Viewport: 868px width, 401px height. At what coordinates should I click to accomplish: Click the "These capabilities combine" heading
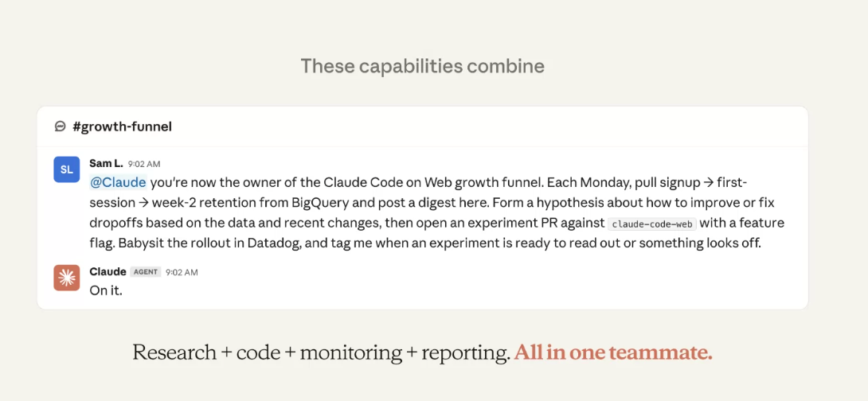[422, 66]
